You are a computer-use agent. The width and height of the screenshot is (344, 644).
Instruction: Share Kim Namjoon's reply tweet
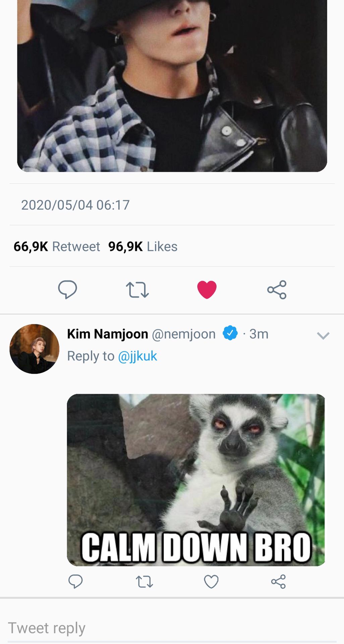(278, 582)
